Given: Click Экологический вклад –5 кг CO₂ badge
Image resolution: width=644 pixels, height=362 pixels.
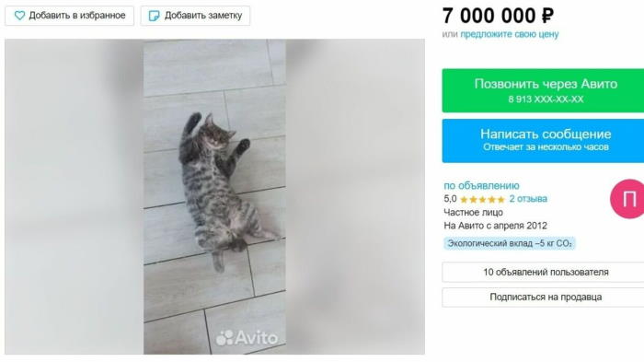Looking at the screenshot, I should pos(510,243).
